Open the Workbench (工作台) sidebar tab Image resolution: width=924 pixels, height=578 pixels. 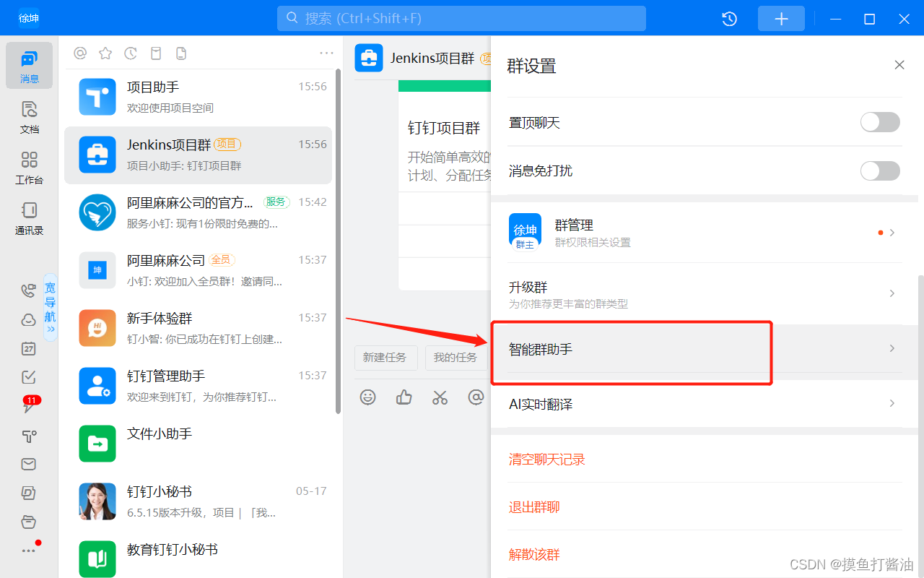pyautogui.click(x=29, y=168)
